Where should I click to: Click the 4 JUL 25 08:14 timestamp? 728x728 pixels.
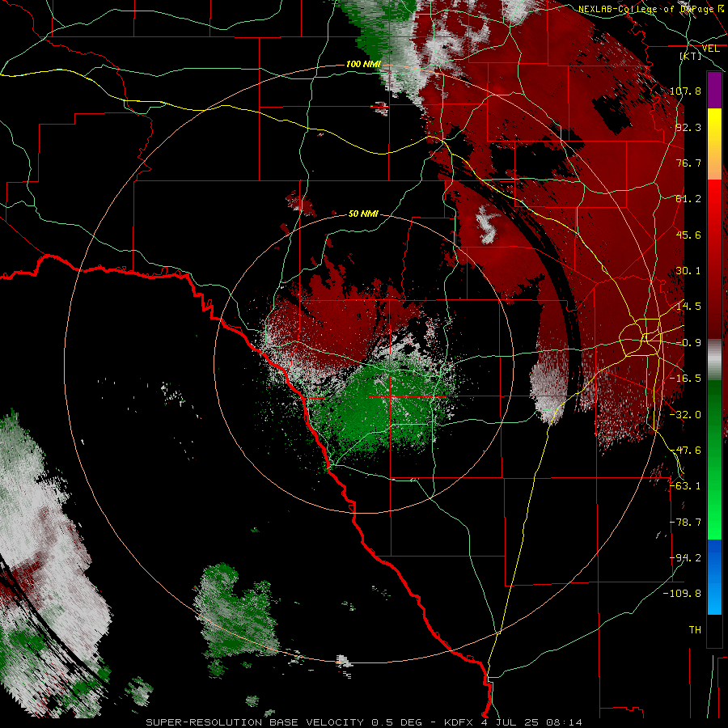click(x=531, y=722)
